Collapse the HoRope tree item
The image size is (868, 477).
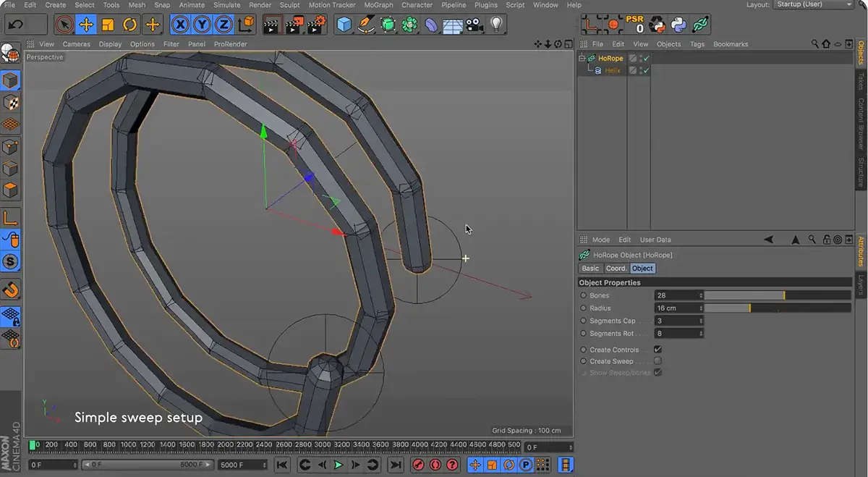[582, 59]
